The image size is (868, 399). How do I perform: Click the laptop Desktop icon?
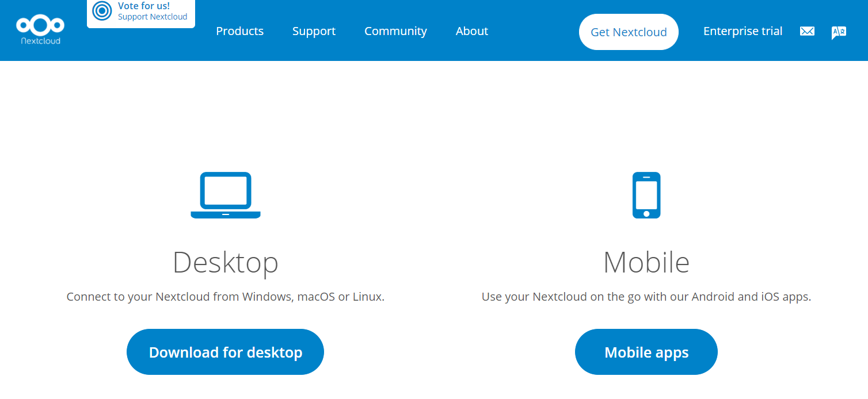click(x=226, y=195)
